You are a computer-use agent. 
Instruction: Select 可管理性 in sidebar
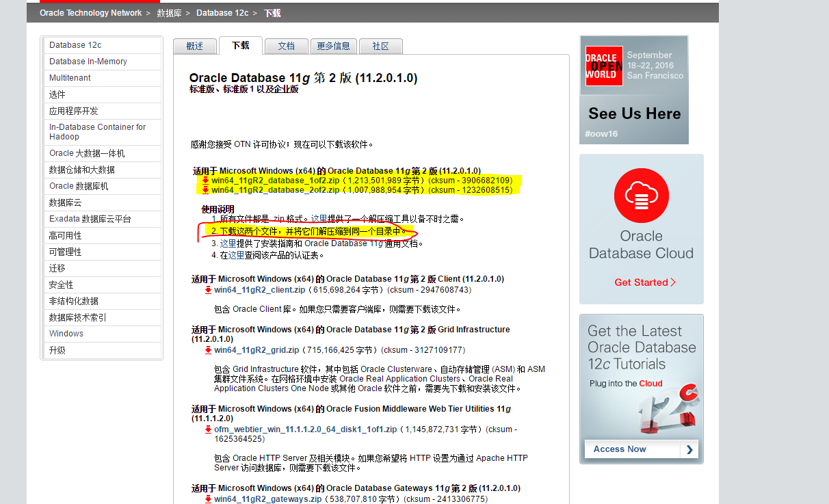pyautogui.click(x=103, y=252)
